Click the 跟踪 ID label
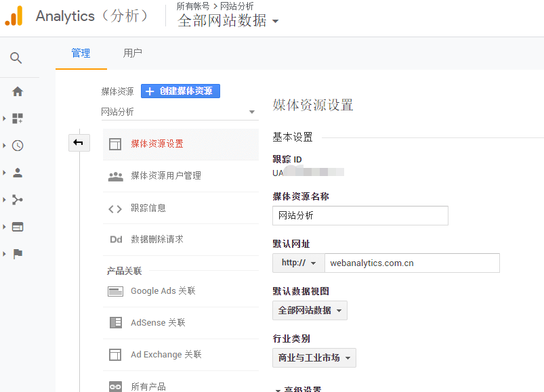The width and height of the screenshot is (544, 392). point(287,159)
